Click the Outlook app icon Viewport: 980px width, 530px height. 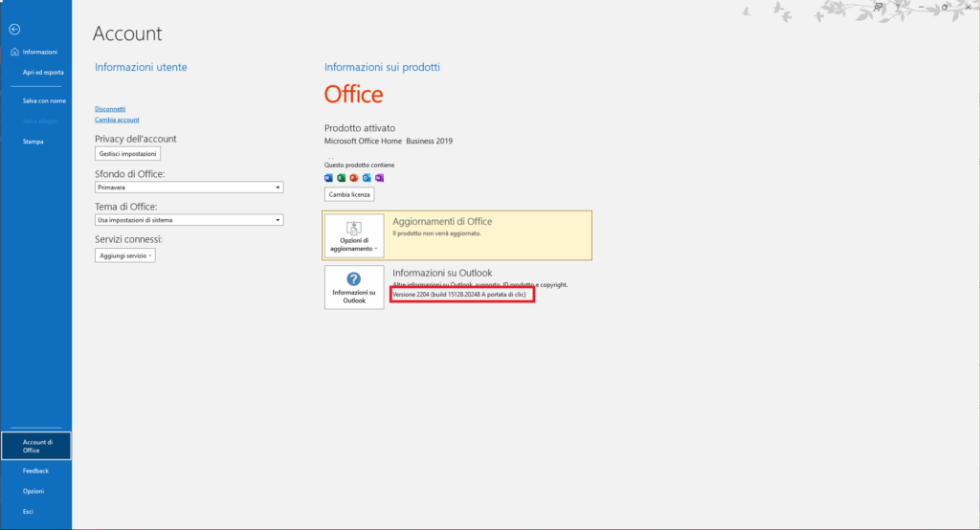(367, 178)
